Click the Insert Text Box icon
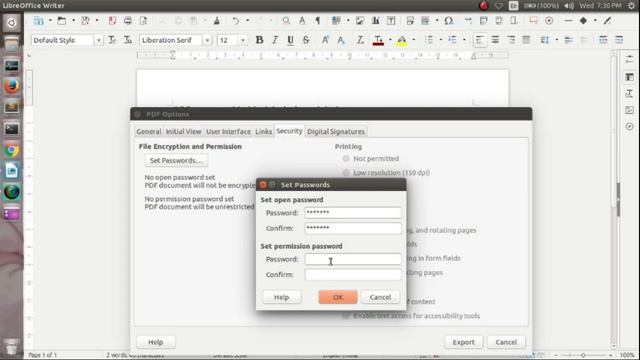The width and height of the screenshot is (640, 360). (x=391, y=21)
